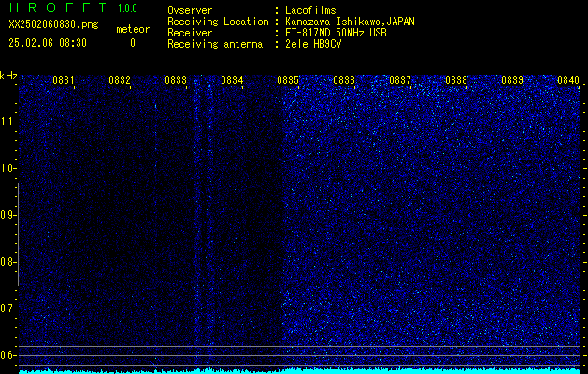
Task: Click the Receiver label
Action: pyautogui.click(x=190, y=33)
